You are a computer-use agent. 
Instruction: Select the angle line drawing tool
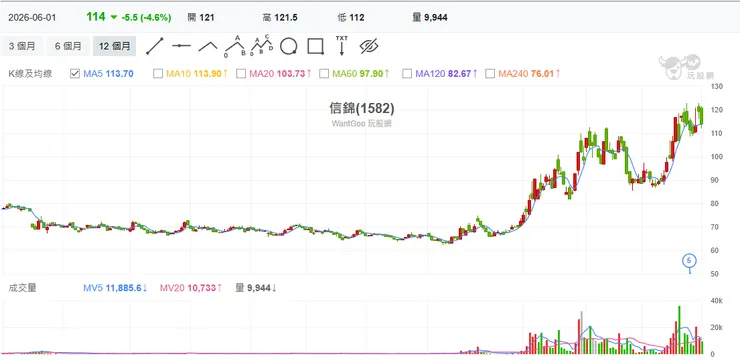click(x=208, y=46)
